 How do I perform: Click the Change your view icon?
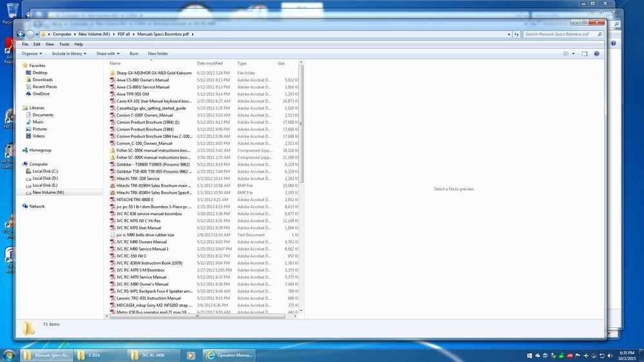click(x=566, y=53)
